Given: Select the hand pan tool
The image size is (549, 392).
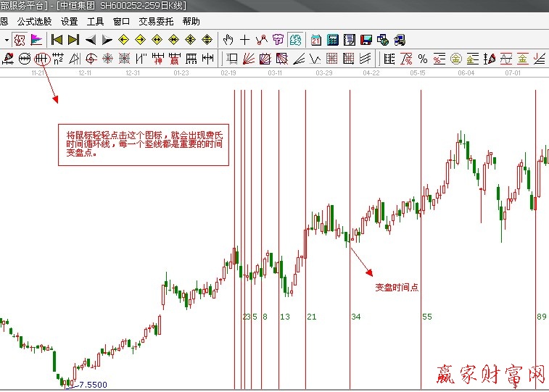Looking at the screenshot, I should pyautogui.click(x=228, y=40).
